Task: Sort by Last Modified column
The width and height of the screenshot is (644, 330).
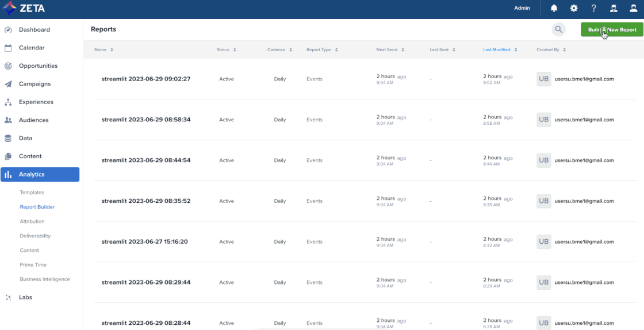Action: coord(500,50)
